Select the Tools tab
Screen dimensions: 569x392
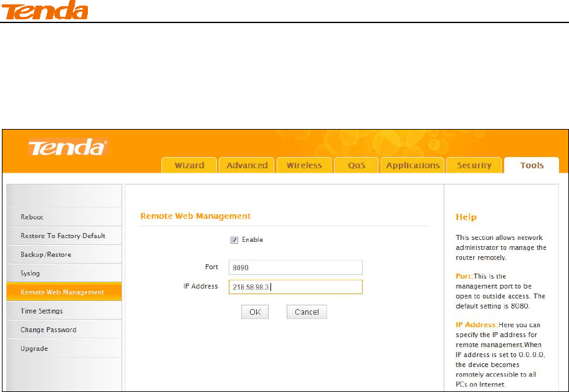(532, 165)
